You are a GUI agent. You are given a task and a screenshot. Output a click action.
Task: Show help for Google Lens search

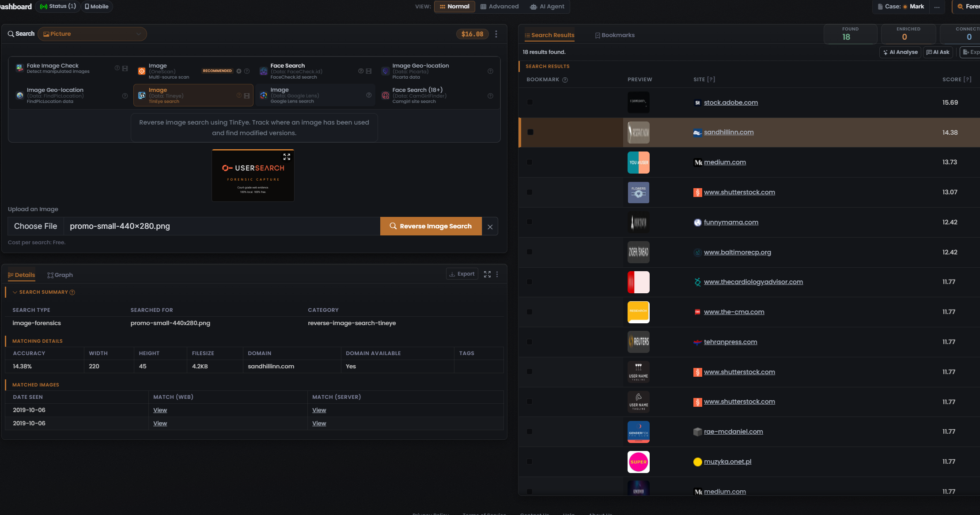tap(369, 95)
